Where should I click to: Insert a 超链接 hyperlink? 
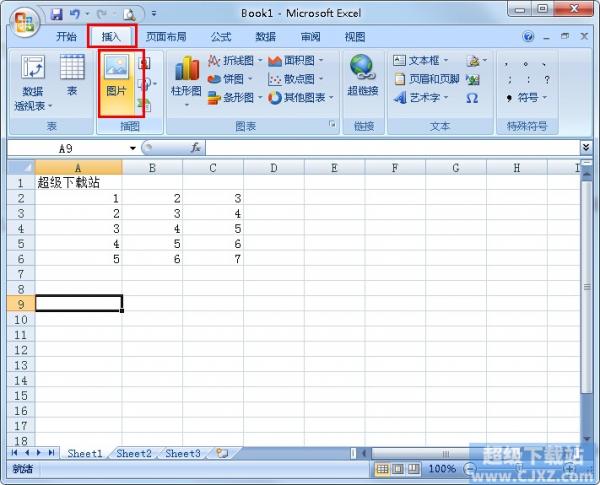pos(362,75)
